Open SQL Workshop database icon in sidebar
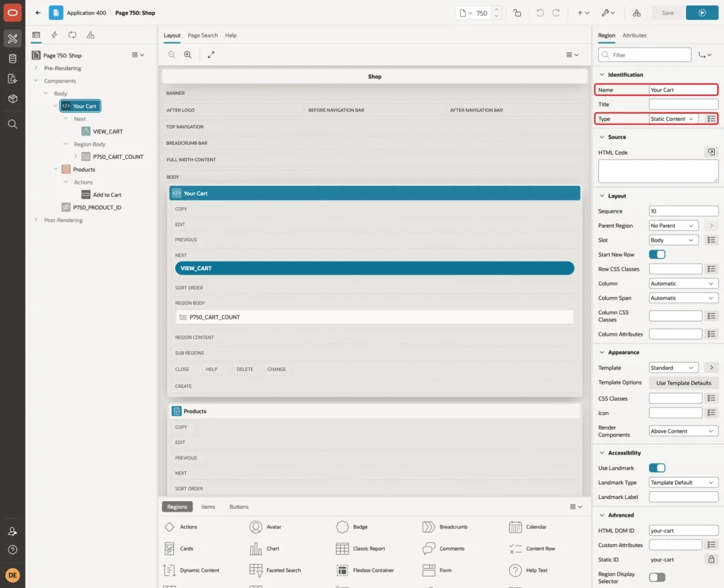This screenshot has width=724, height=588. point(13,59)
